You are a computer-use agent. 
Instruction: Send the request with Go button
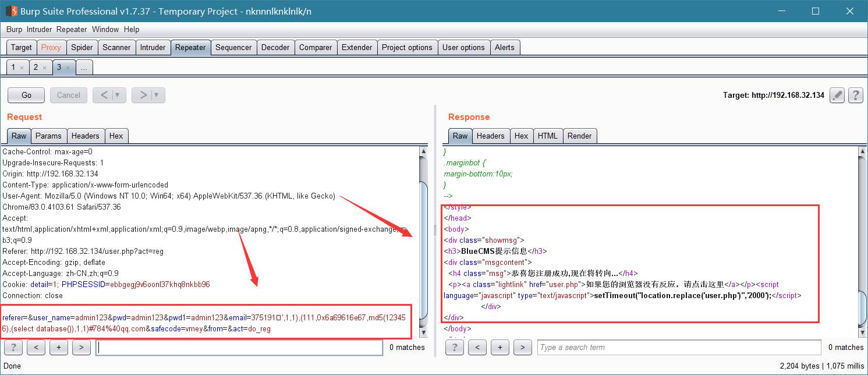27,95
